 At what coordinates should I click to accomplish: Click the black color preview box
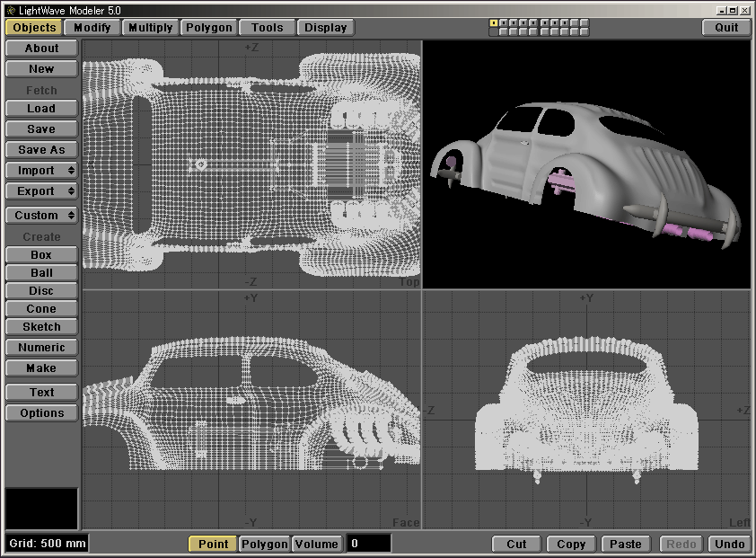coord(41,509)
